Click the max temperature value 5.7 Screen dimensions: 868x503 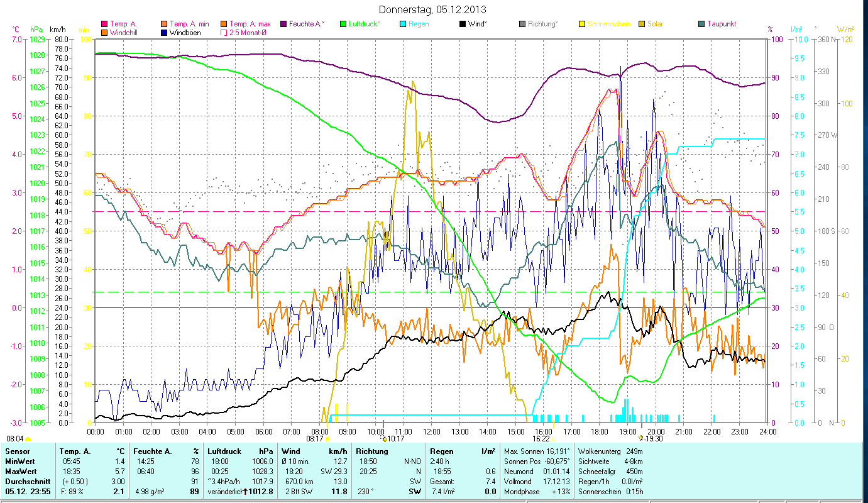pos(119,471)
